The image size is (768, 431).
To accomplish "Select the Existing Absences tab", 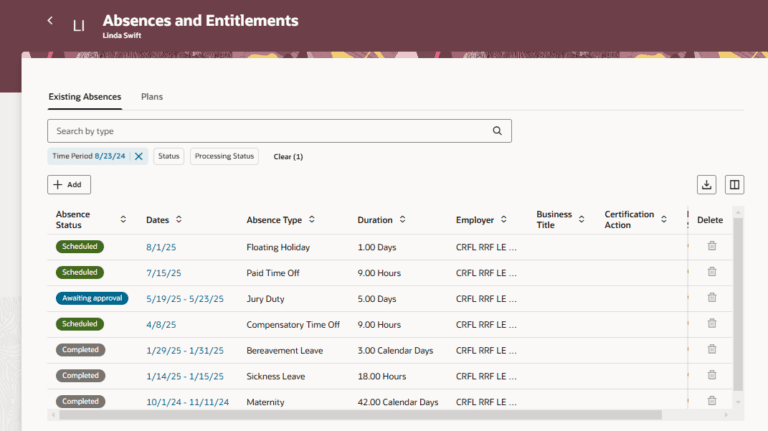I will coord(85,97).
